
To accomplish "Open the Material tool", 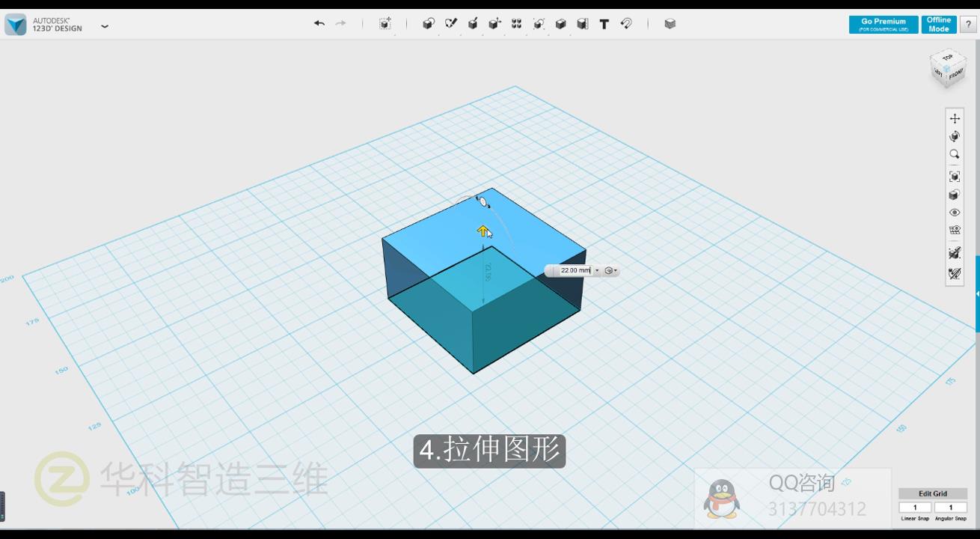I will (670, 24).
